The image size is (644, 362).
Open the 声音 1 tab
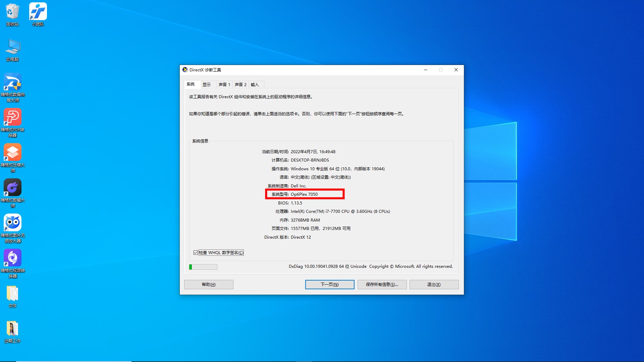224,84
